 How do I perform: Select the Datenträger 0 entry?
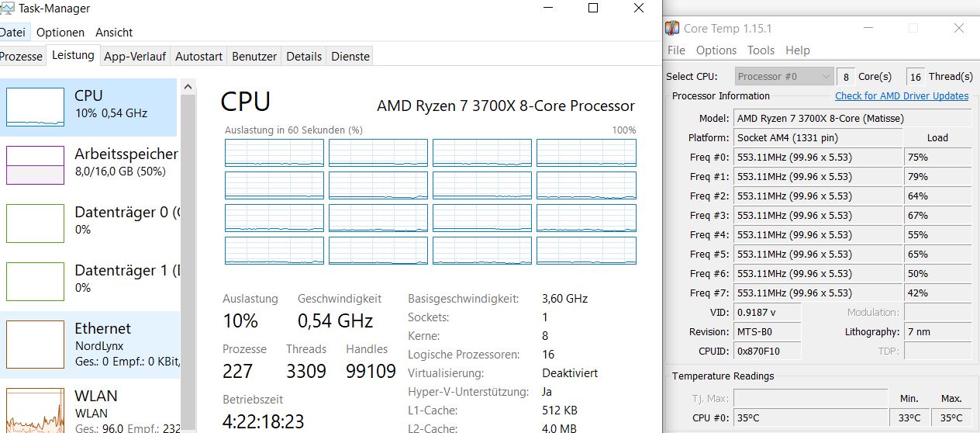tap(88, 223)
